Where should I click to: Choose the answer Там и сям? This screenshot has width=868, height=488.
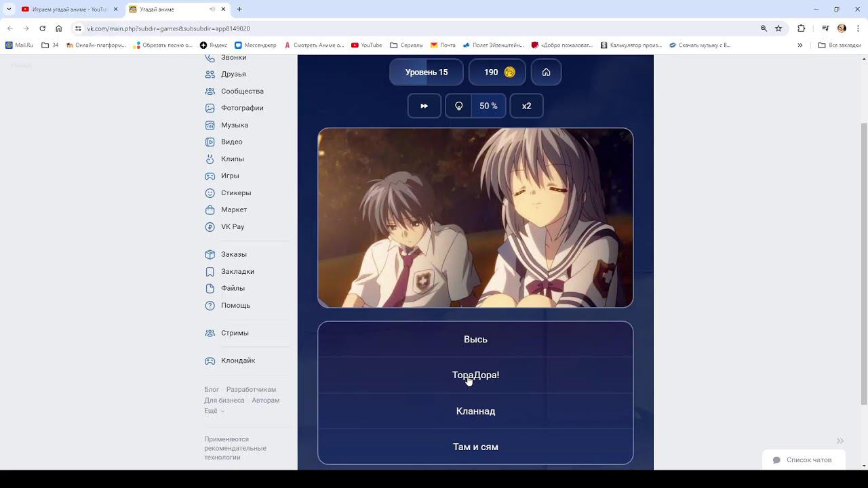(x=475, y=447)
